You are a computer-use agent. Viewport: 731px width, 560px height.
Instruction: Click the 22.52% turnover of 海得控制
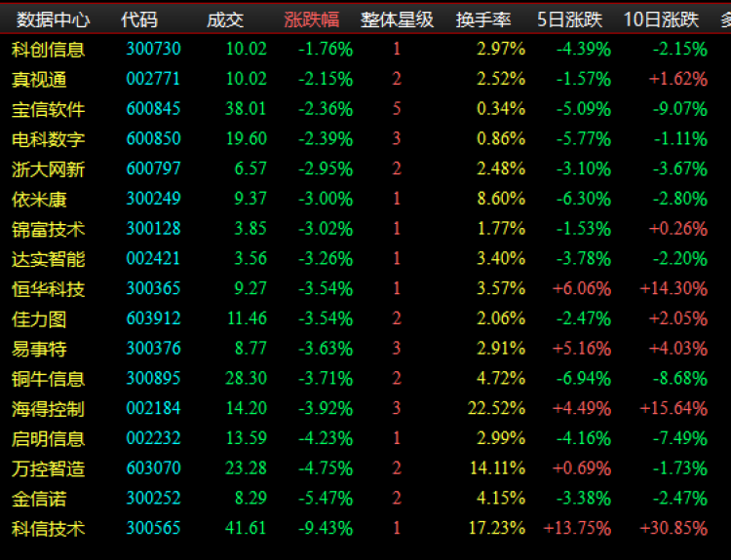pos(496,408)
